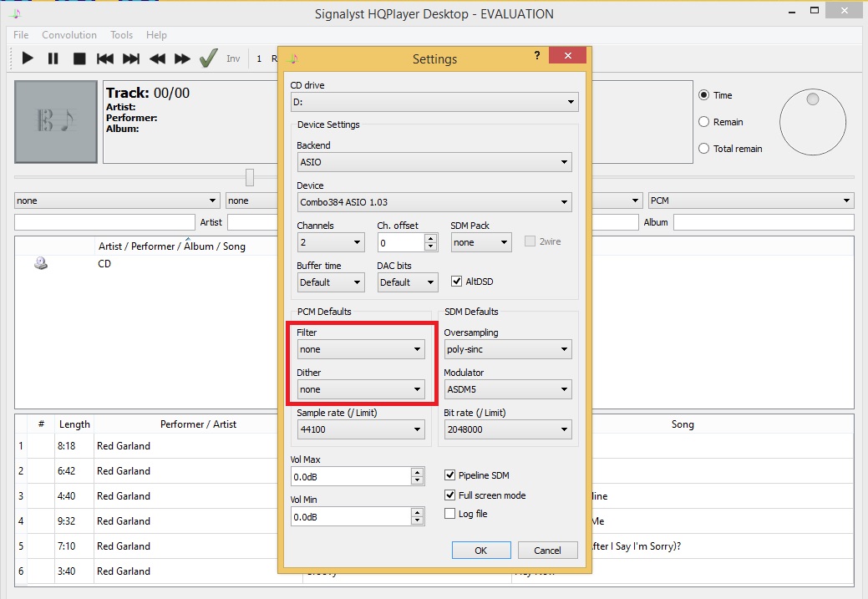The image size is (868, 599).
Task: Click the Length column header
Action: click(x=74, y=424)
